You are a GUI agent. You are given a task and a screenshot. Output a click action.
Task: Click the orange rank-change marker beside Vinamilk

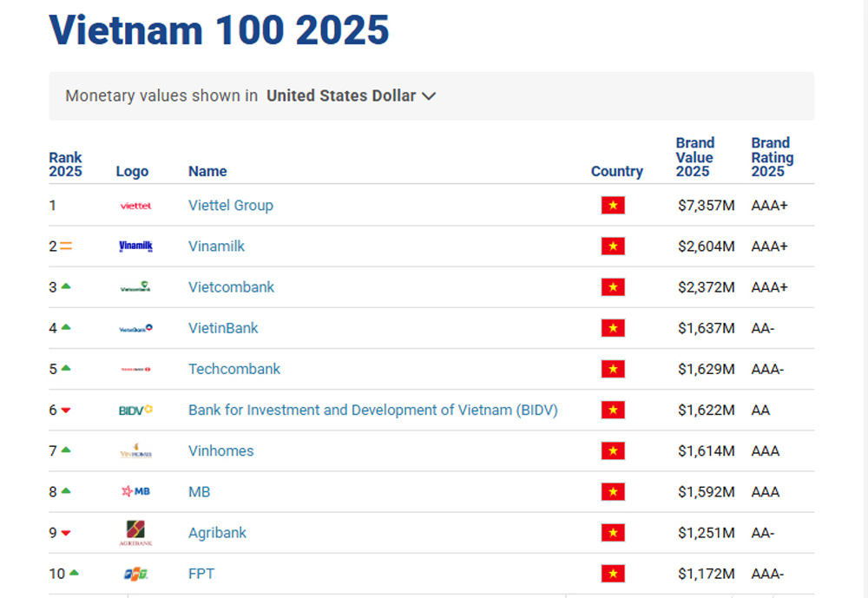coord(64,246)
